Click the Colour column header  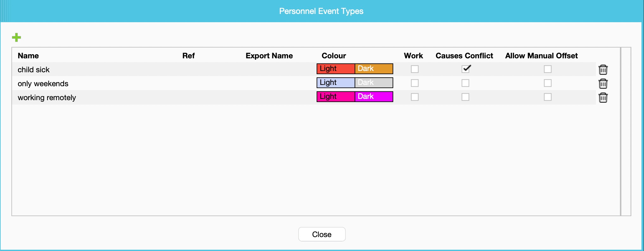coord(334,56)
